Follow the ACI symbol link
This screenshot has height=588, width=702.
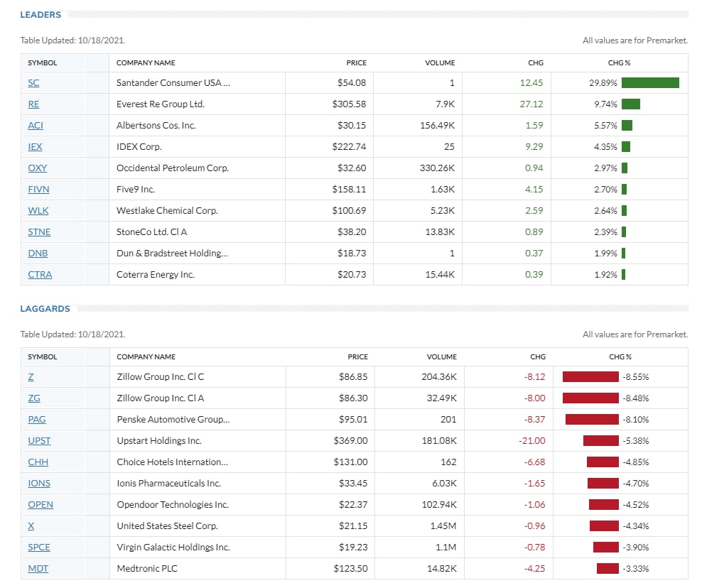point(36,126)
